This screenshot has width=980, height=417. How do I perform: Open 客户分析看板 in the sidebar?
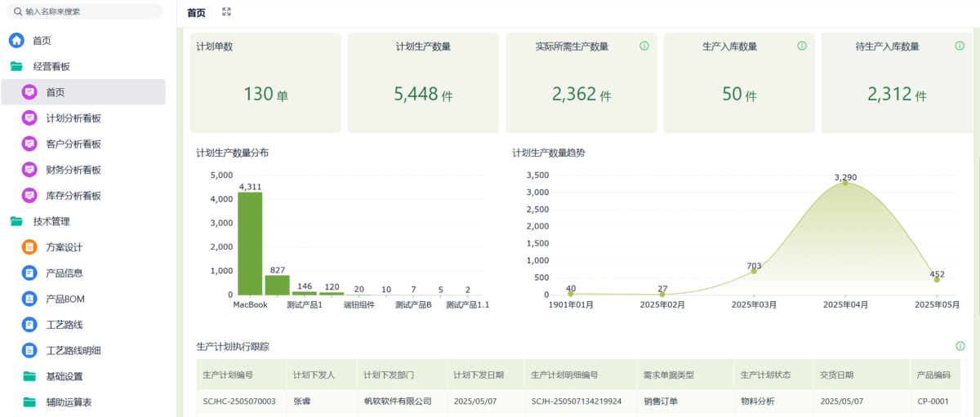click(x=73, y=144)
